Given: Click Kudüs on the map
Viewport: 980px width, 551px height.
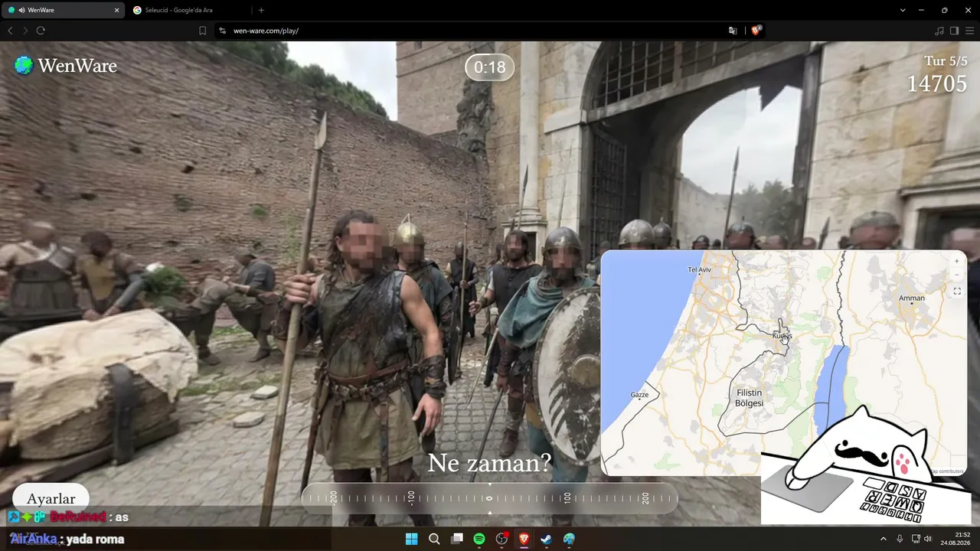Looking at the screenshot, I should tap(782, 336).
